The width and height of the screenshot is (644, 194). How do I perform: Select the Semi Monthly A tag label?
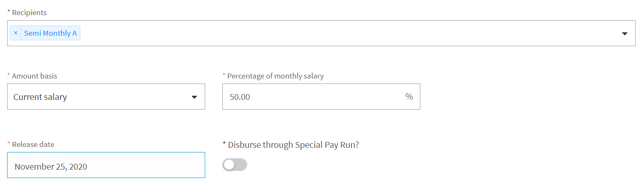point(50,33)
